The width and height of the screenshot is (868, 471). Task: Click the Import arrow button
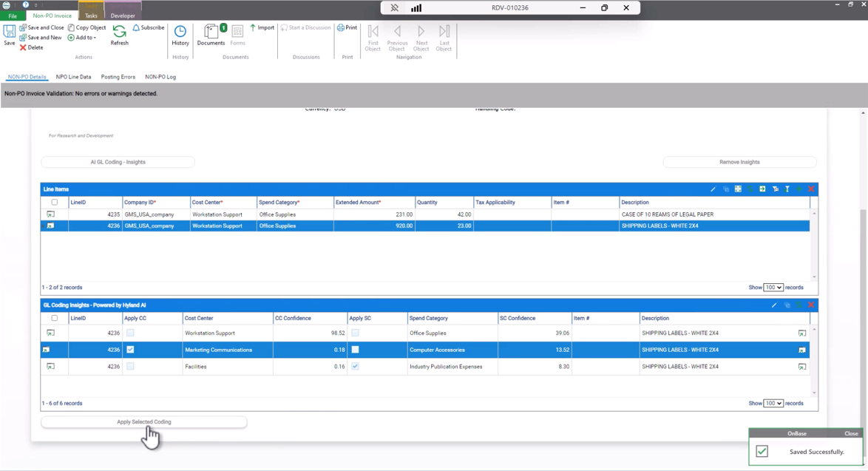tap(262, 27)
